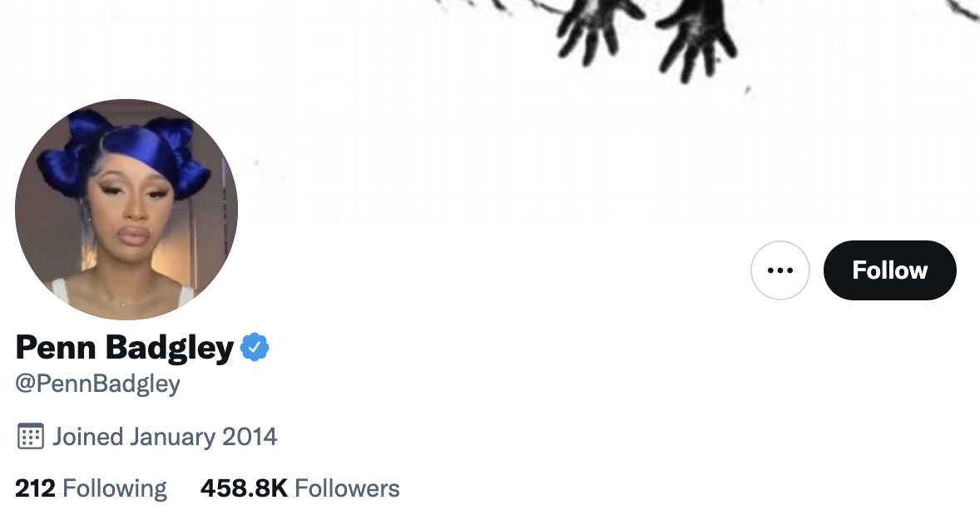
Task: Click the Joined January 2014 text
Action: pos(165,436)
